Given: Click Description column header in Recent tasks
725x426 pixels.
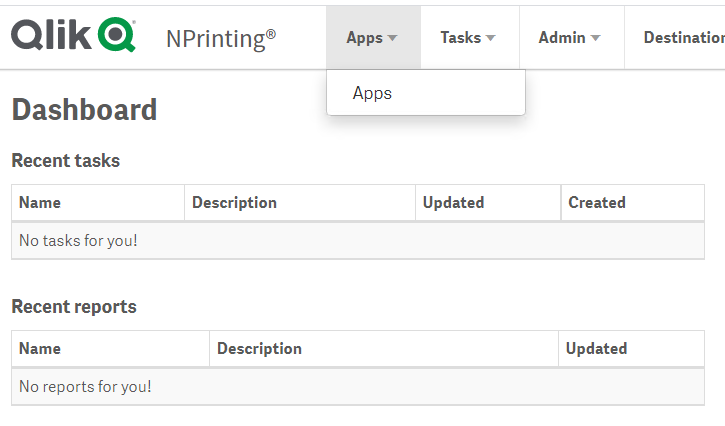Looking at the screenshot, I should click(x=300, y=203).
